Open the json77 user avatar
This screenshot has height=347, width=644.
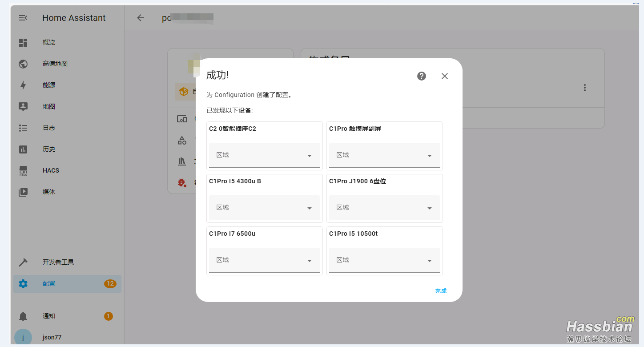pyautogui.click(x=23, y=337)
